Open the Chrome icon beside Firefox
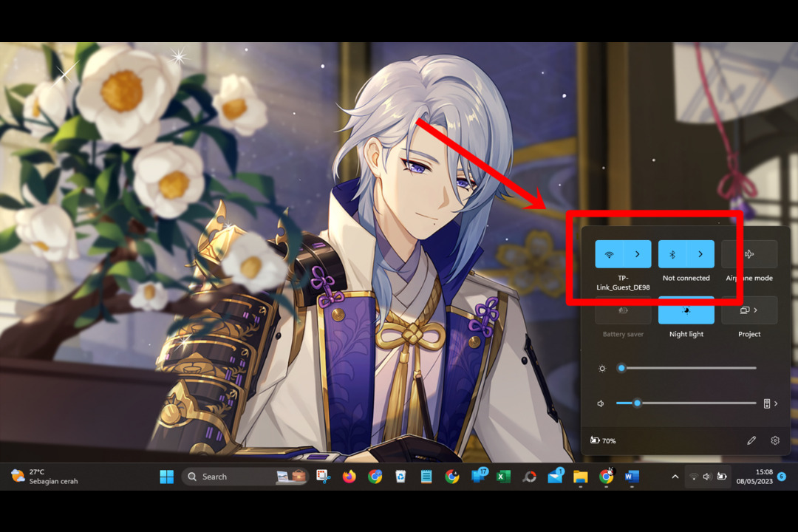 click(x=375, y=477)
